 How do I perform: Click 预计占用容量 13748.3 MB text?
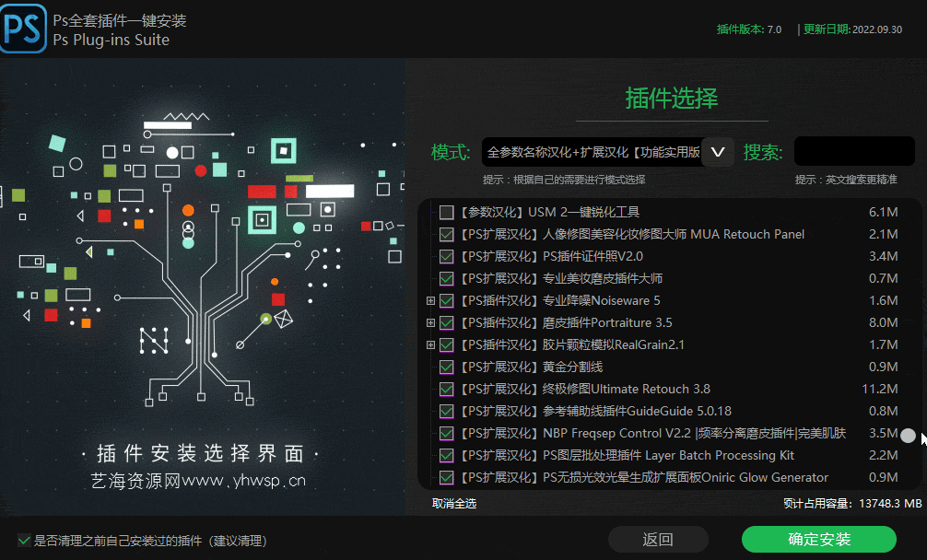coord(852,503)
